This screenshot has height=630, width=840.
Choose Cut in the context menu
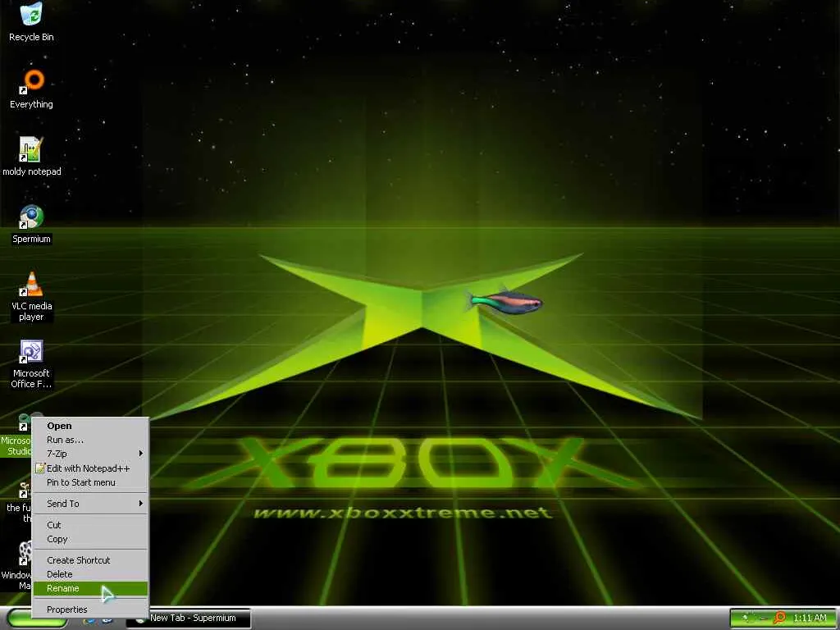(x=90, y=525)
